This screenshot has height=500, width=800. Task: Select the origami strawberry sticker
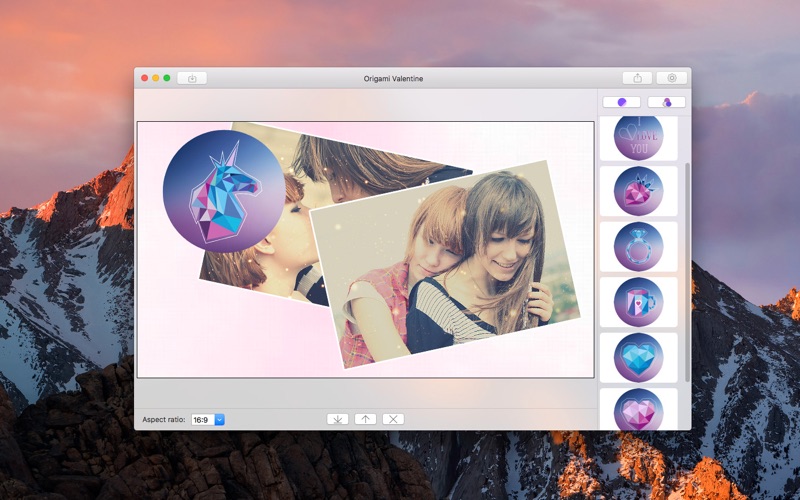(638, 191)
